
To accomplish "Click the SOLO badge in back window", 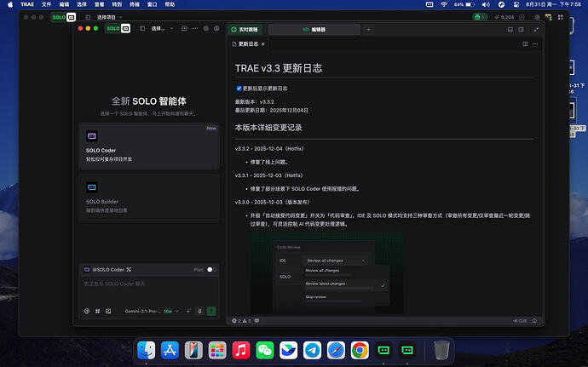I will click(63, 17).
